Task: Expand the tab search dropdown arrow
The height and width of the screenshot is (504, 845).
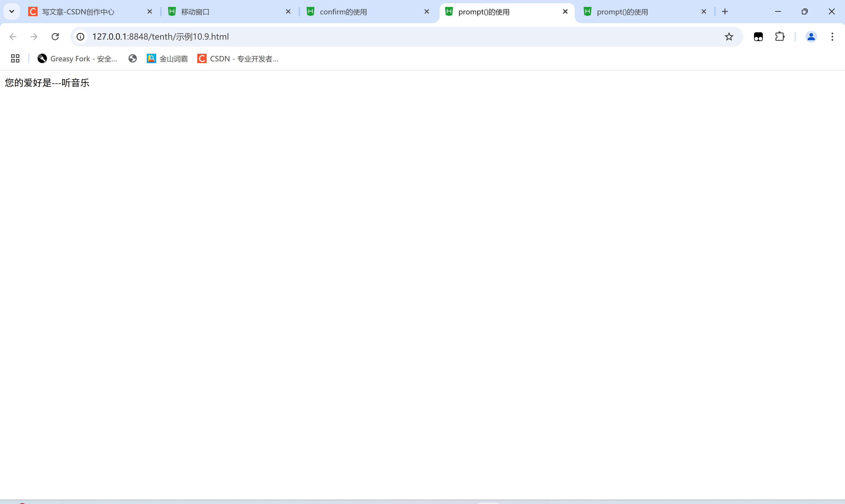Action: click(11, 11)
